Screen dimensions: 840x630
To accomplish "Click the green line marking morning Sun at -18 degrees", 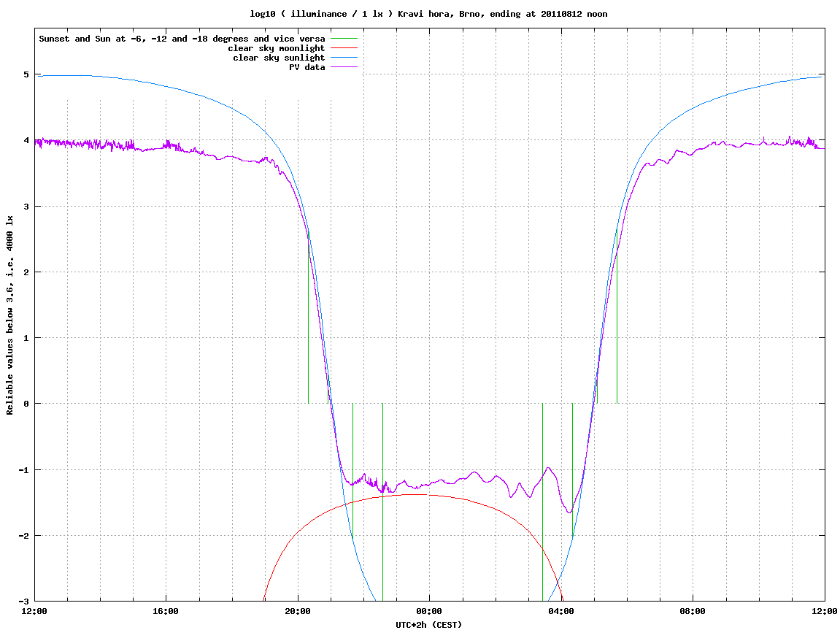I will click(543, 502).
